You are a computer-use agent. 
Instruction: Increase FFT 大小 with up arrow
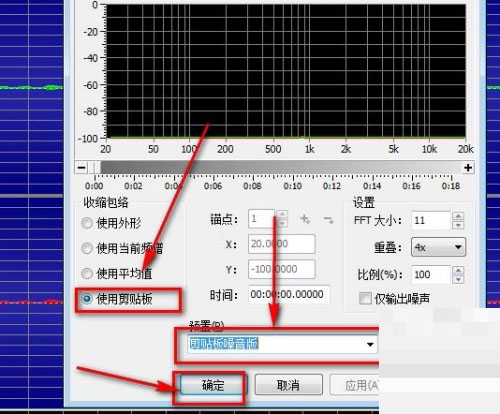[458, 216]
